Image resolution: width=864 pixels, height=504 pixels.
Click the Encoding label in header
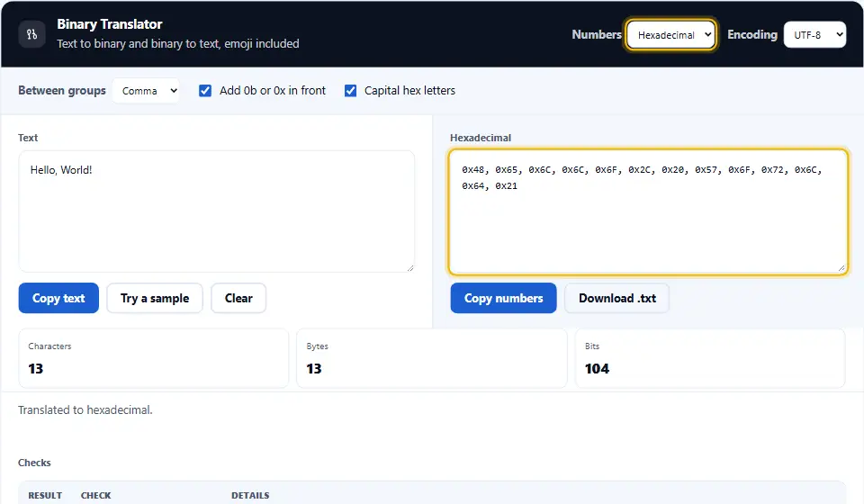[752, 34]
